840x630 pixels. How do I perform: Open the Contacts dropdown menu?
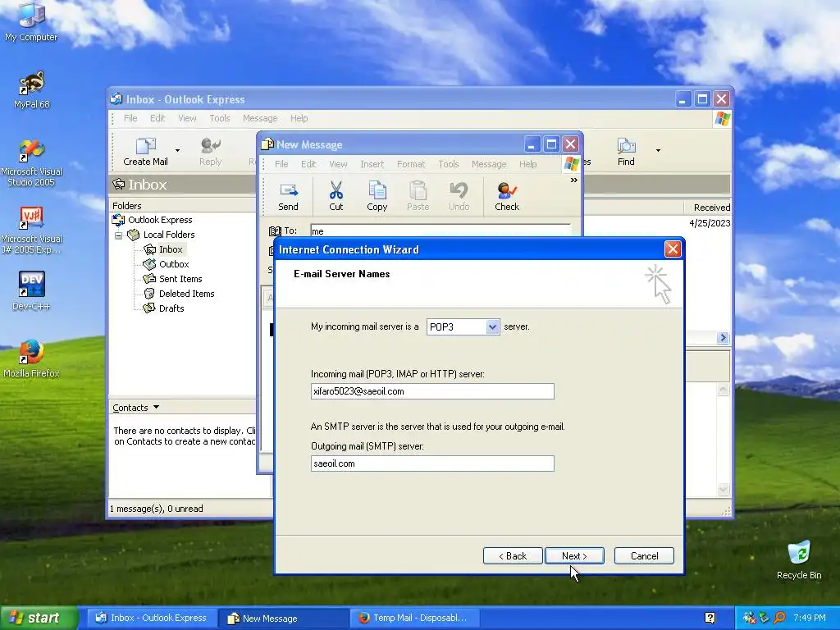click(136, 408)
